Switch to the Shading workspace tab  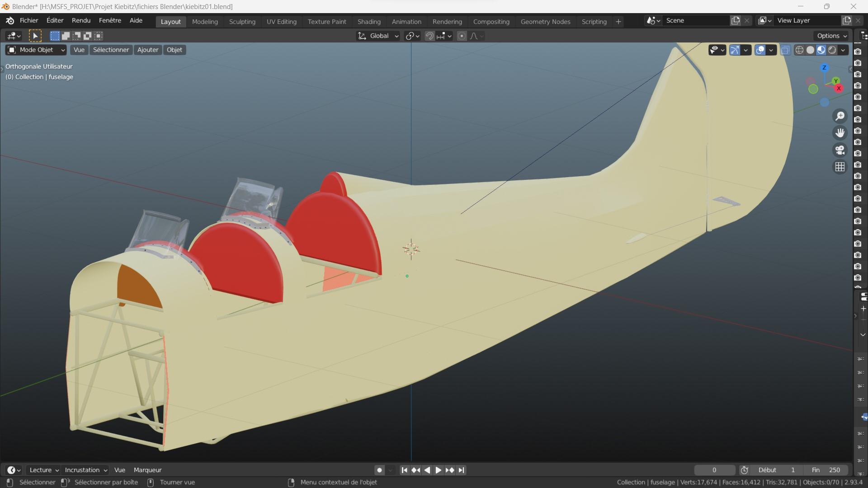[x=369, y=22]
